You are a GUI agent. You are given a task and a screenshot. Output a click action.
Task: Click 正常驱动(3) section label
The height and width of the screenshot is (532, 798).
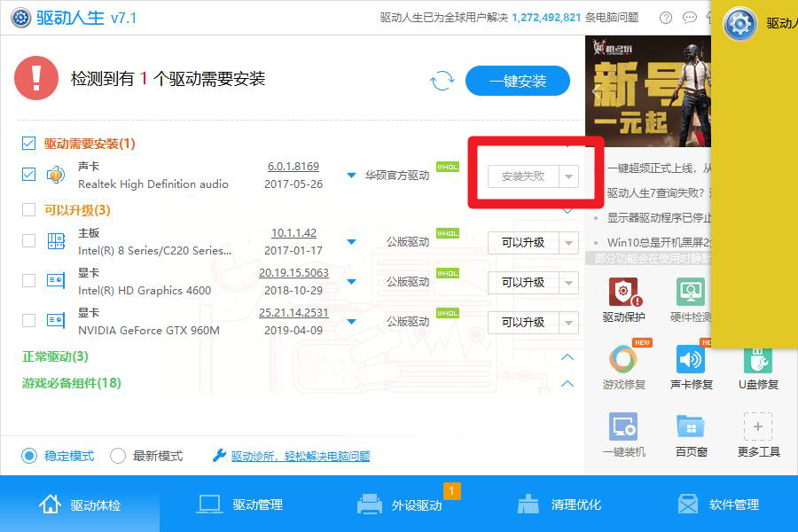coord(55,356)
